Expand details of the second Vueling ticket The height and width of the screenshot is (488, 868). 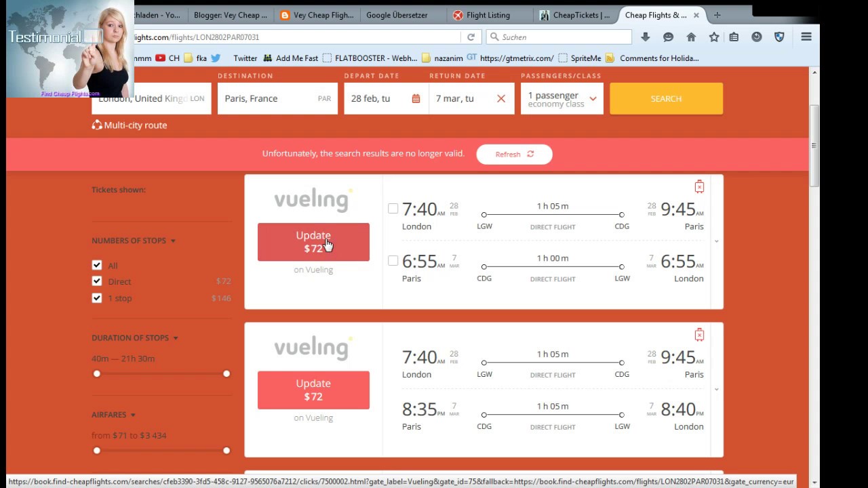(x=717, y=389)
